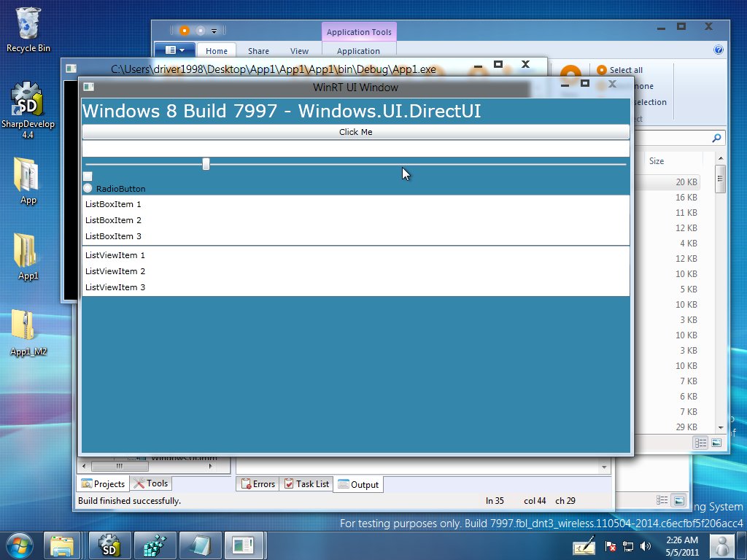The height and width of the screenshot is (560, 747).
Task: Click the Click Me button
Action: pyautogui.click(x=355, y=132)
